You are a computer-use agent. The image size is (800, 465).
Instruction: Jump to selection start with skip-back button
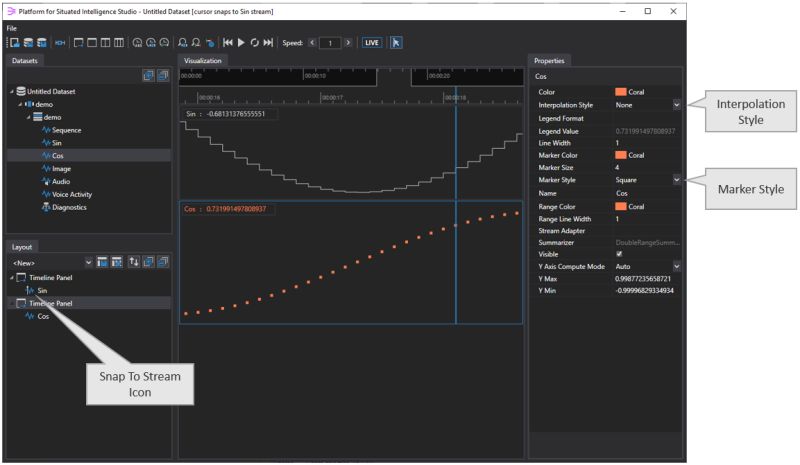(x=228, y=43)
